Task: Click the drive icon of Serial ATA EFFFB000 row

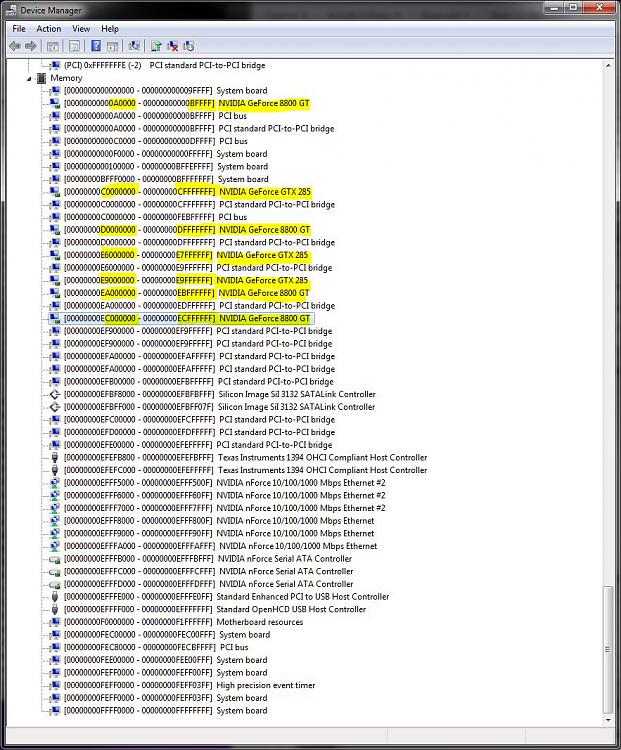Action: point(55,559)
